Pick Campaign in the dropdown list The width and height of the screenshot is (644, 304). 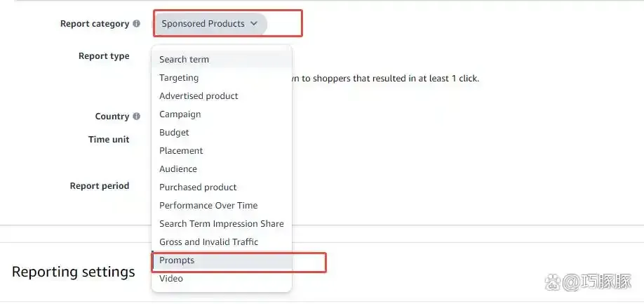(x=180, y=114)
